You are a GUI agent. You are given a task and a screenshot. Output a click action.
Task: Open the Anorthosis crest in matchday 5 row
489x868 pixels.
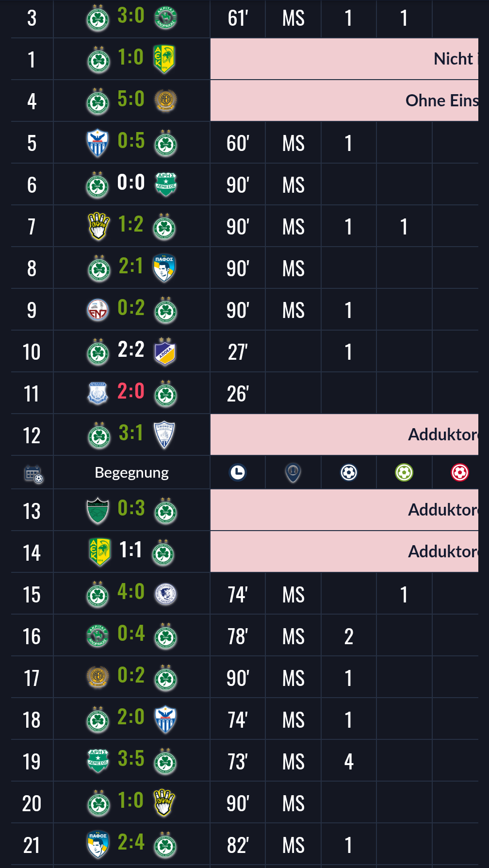[x=98, y=143]
